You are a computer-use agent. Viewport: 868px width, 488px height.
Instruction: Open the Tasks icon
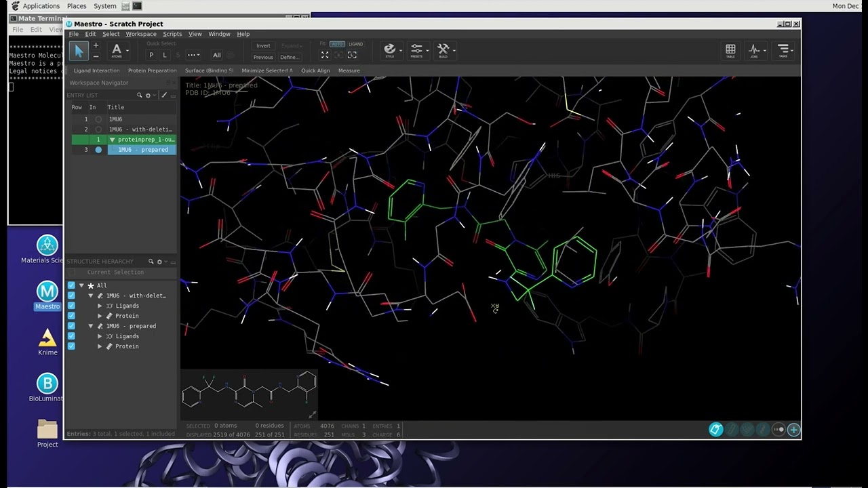[x=783, y=51]
